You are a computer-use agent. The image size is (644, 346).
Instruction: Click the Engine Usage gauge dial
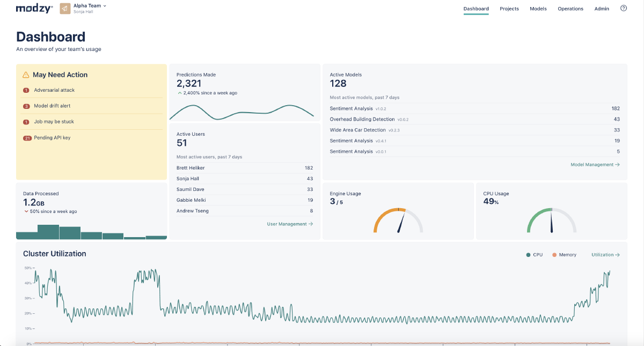click(398, 220)
